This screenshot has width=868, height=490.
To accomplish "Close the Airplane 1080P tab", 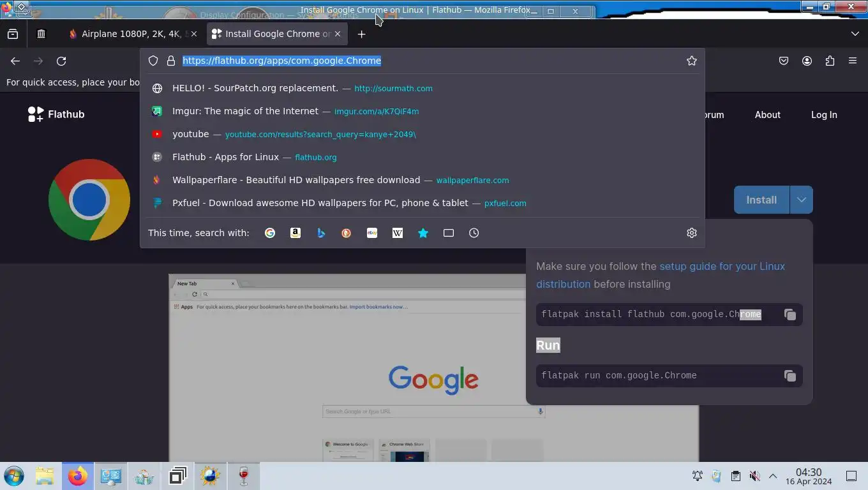I will (x=194, y=34).
